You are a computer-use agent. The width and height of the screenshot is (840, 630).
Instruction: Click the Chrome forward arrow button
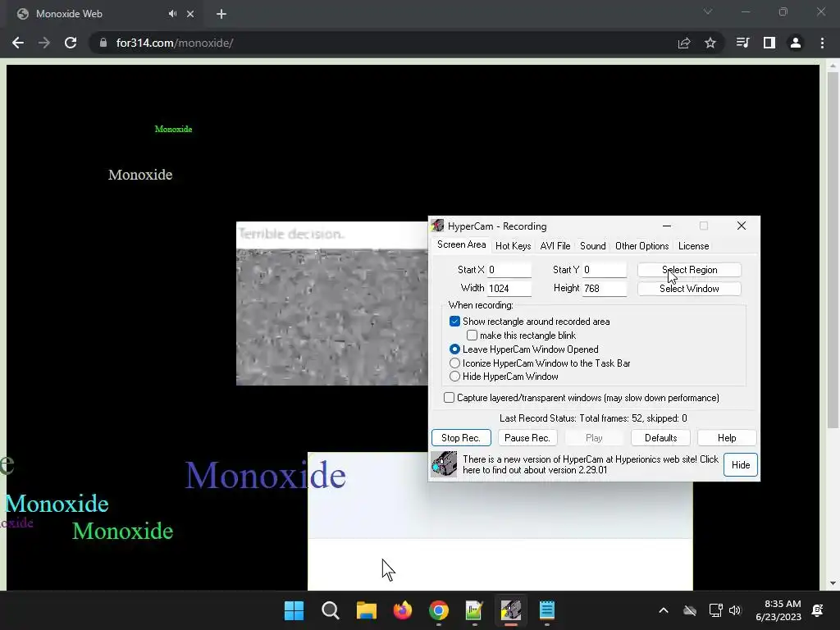point(44,43)
